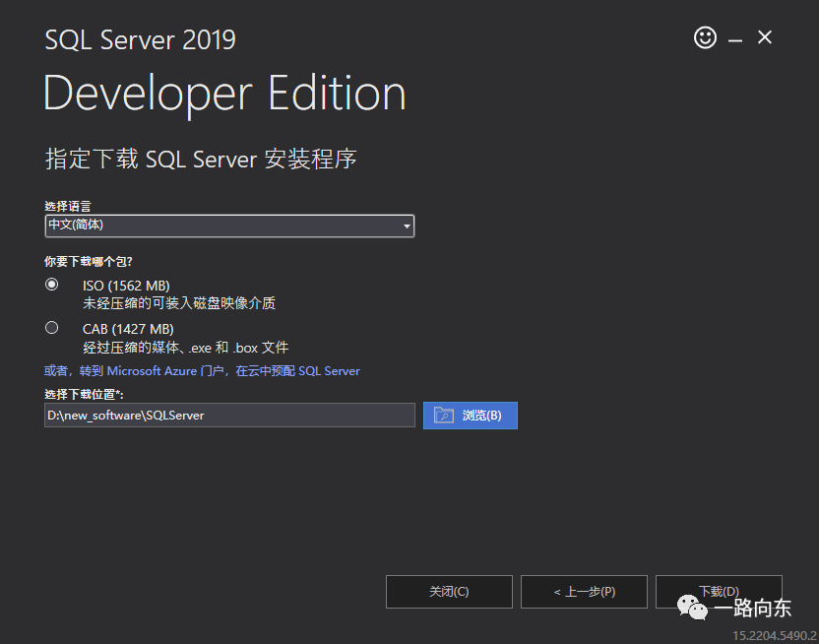Click the folder icon on the 浏览 button

(444, 415)
